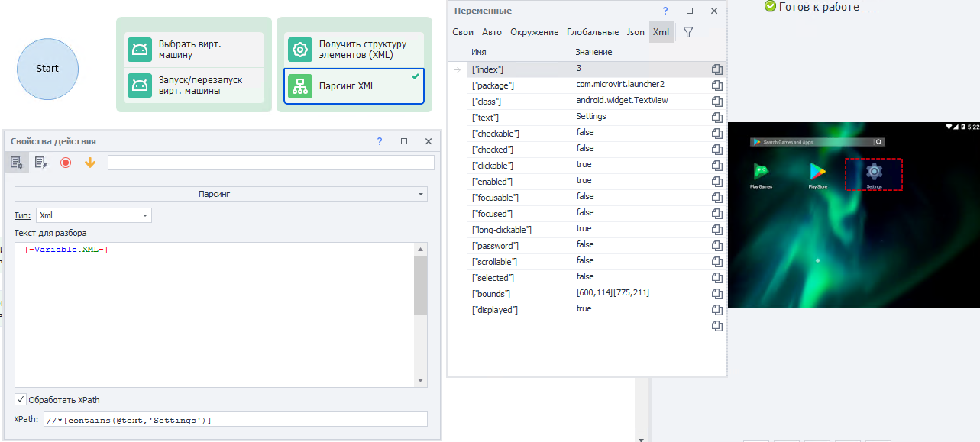Expand the 'Парсинг' action dropdown

pos(422,194)
